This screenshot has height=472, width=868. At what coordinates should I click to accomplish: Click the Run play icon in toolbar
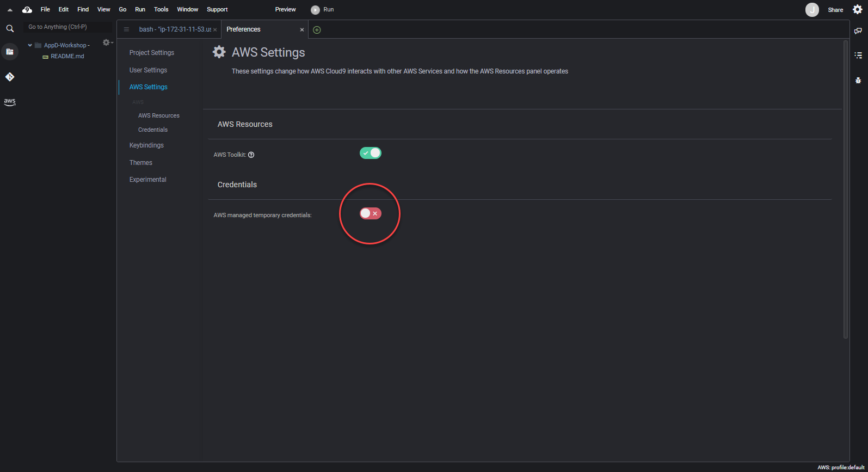coord(315,10)
